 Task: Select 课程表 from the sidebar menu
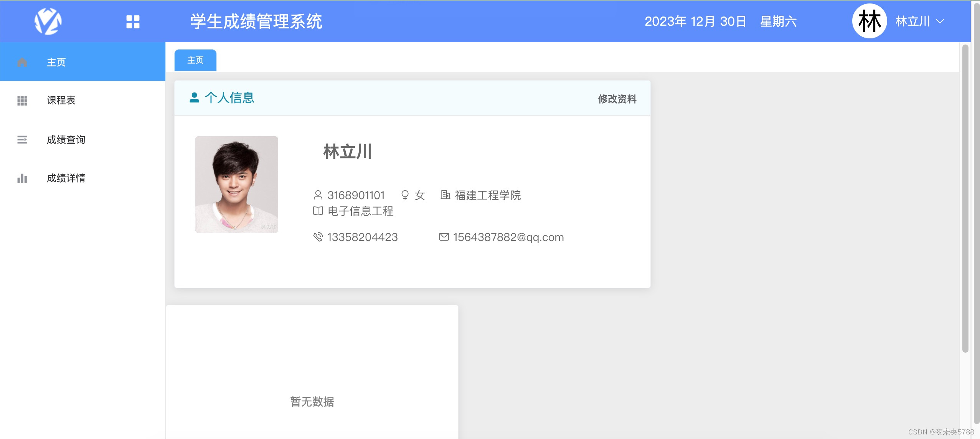coord(60,101)
